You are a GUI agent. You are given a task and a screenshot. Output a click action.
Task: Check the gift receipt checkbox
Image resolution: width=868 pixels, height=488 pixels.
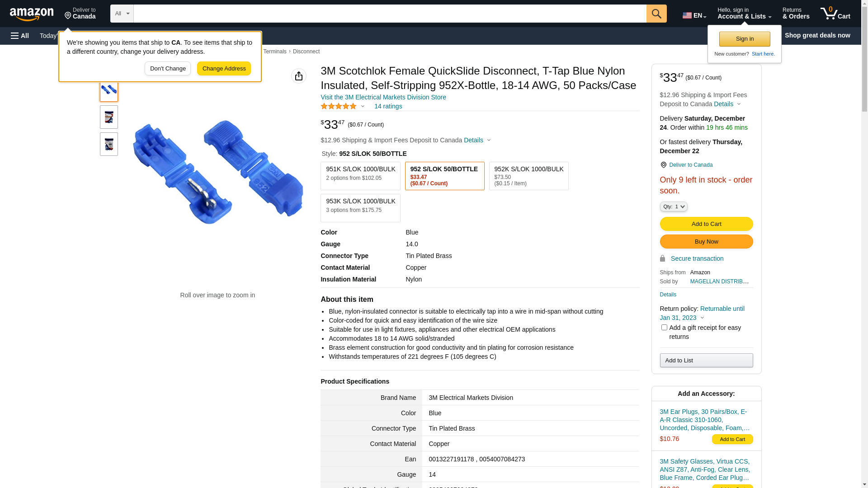pyautogui.click(x=664, y=328)
